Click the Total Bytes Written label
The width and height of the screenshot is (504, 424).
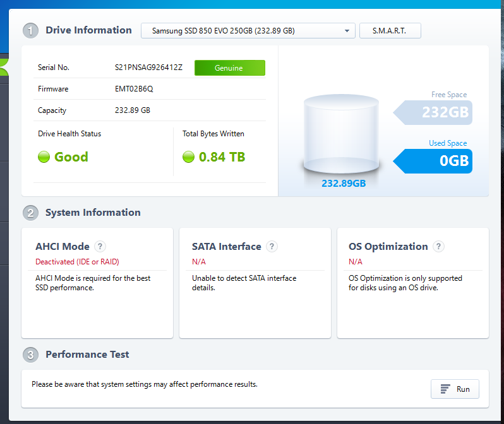(213, 134)
